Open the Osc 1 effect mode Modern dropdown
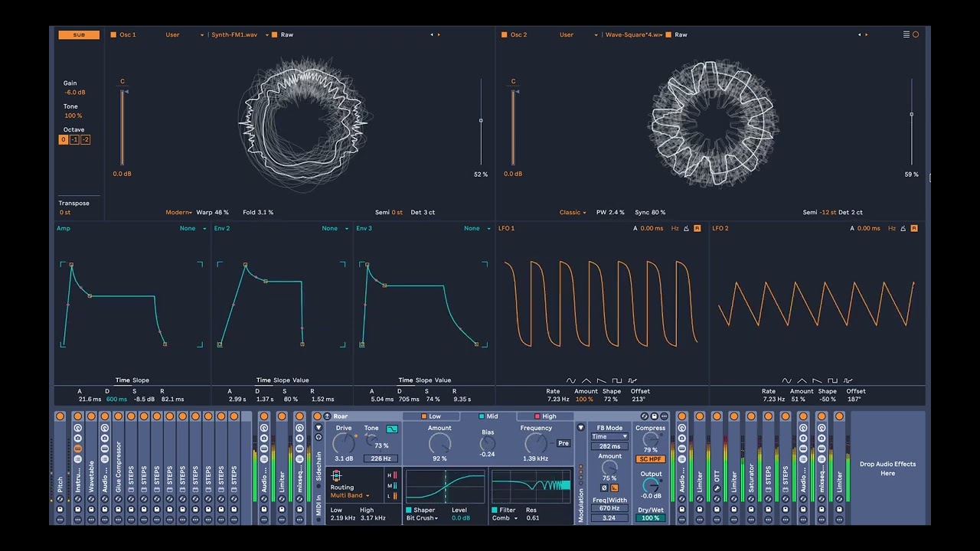 [x=179, y=213]
